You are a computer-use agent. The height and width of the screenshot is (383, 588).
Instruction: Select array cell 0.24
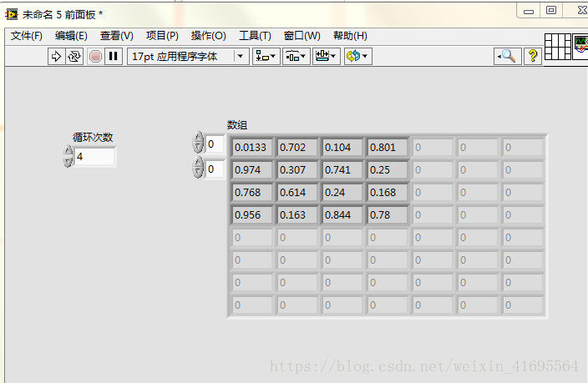pos(342,193)
